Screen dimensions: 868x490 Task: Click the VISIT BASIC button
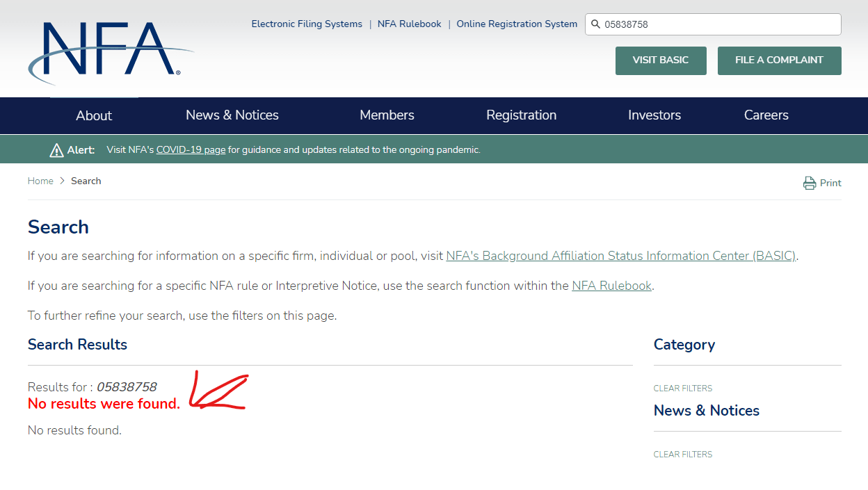pos(661,60)
